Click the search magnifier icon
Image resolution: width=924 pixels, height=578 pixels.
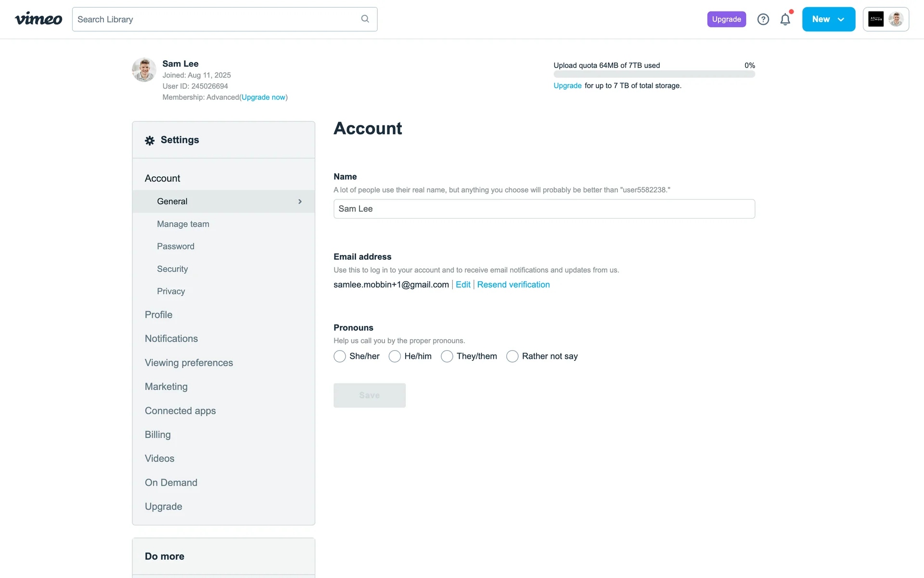(365, 19)
